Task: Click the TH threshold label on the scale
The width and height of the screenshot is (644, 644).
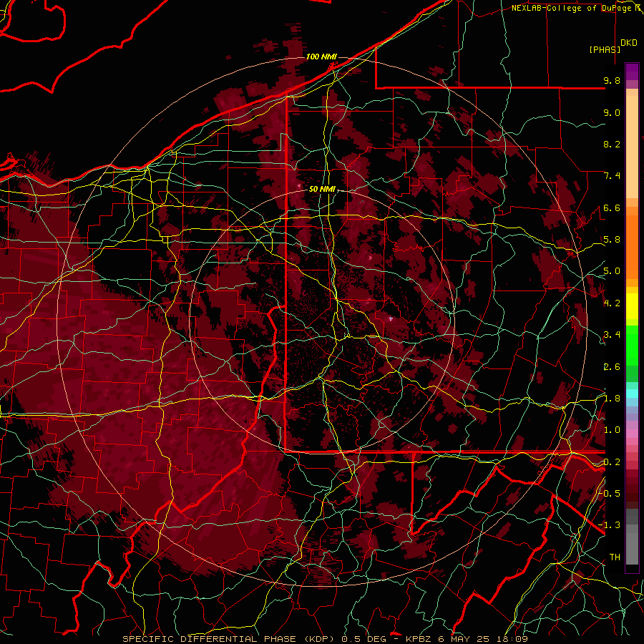Action: 615,557
